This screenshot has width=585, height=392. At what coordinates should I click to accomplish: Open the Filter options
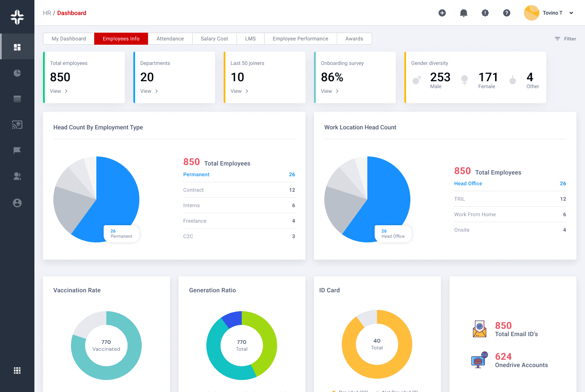[x=565, y=39]
